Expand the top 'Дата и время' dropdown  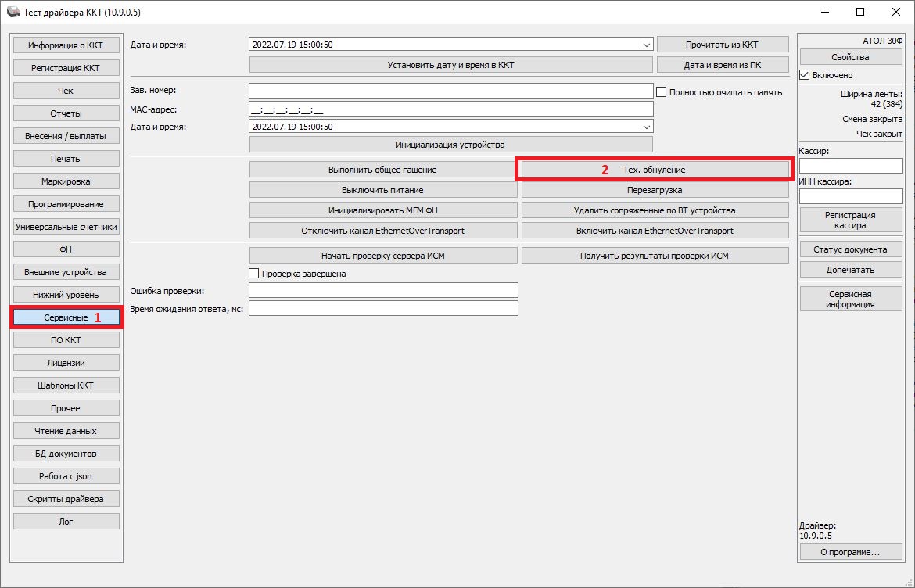pos(646,45)
